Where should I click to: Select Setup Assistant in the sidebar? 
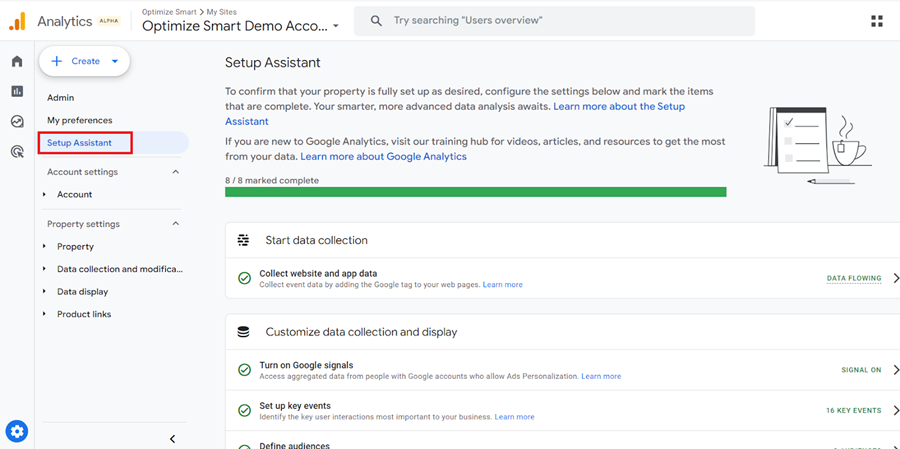pyautogui.click(x=79, y=143)
